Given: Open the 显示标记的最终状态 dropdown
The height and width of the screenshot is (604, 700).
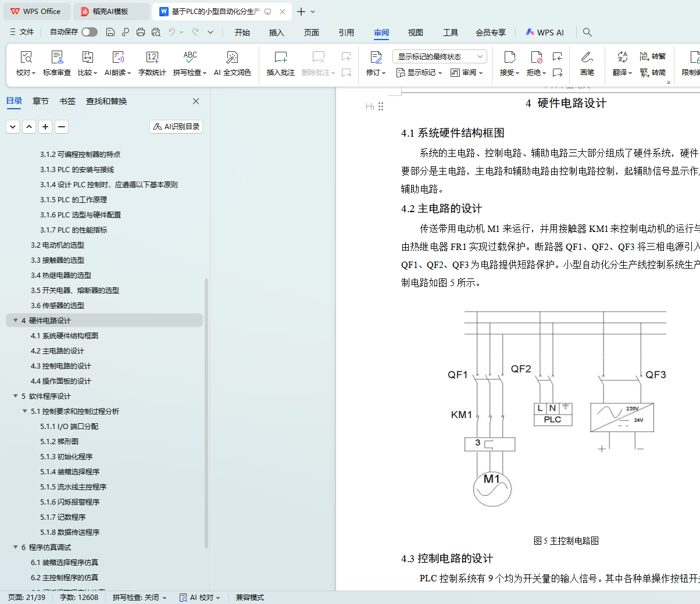Looking at the screenshot, I should click(x=440, y=56).
